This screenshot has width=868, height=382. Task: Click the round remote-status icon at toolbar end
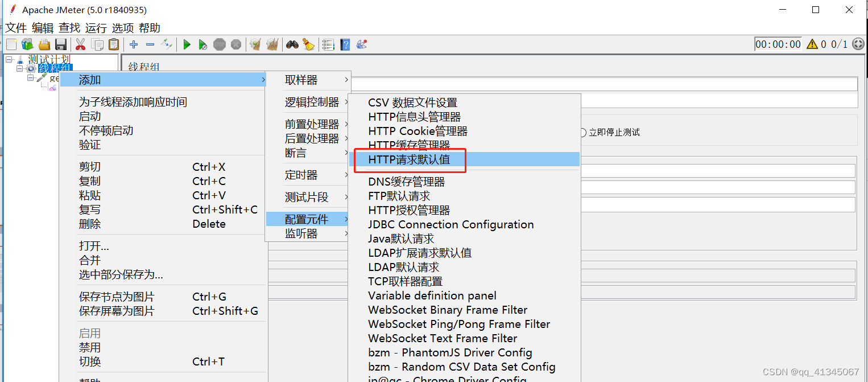click(858, 44)
